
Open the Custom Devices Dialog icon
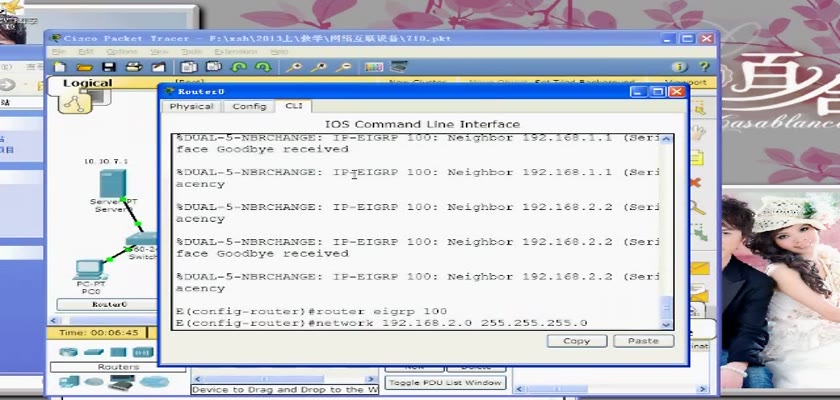coord(399,67)
